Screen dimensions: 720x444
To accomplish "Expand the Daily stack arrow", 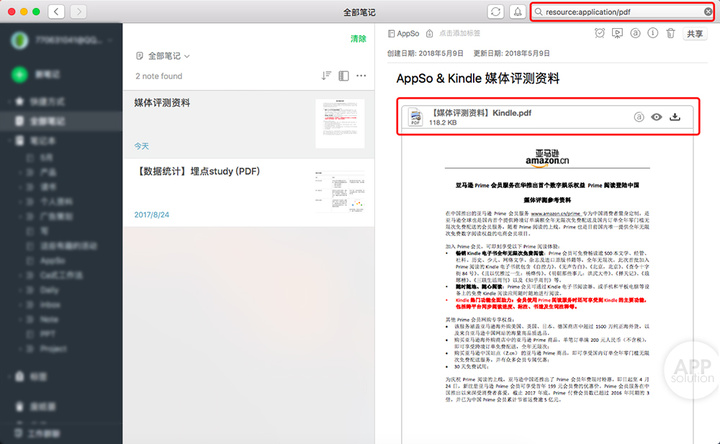I will [x=20, y=290].
